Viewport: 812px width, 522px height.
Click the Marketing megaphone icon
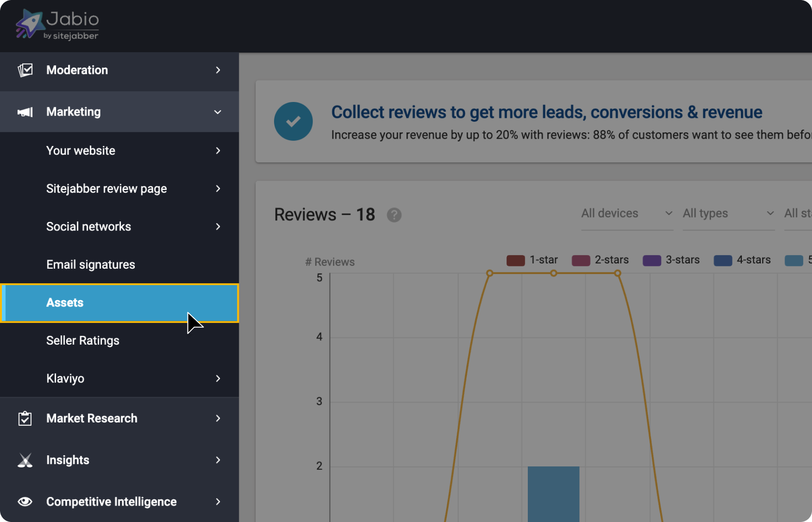[25, 112]
